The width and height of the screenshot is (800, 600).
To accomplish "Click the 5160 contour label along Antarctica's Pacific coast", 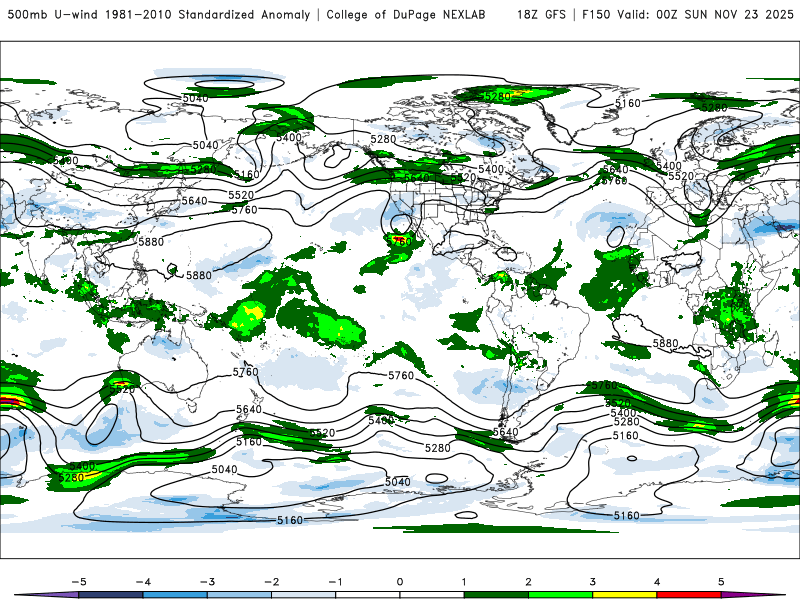I will [290, 520].
